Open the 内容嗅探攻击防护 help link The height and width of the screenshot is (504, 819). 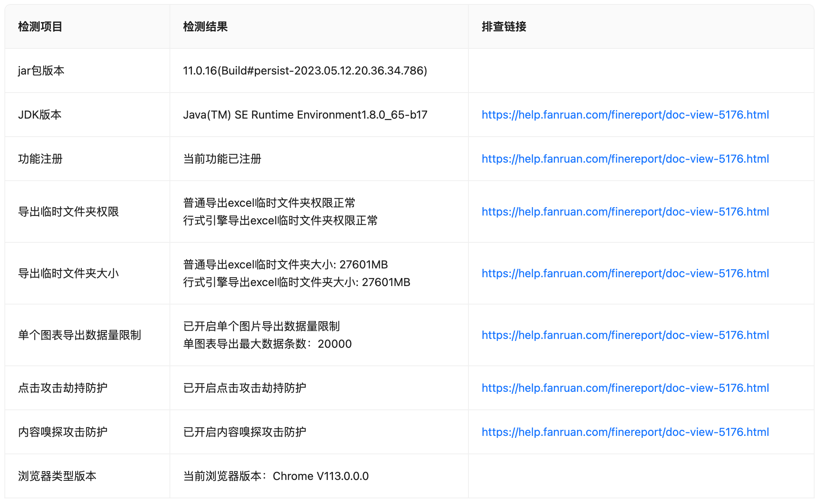625,432
